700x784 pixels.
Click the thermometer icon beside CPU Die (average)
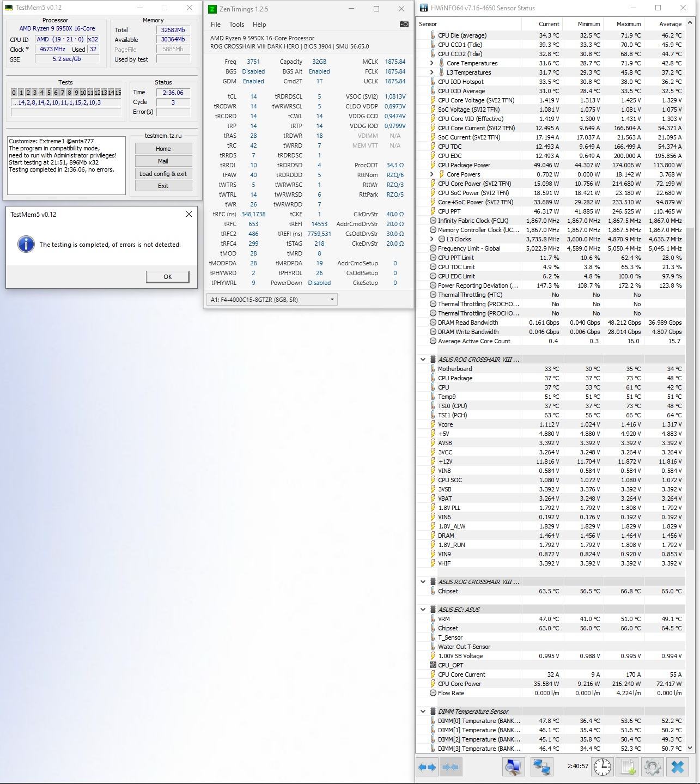tap(433, 35)
